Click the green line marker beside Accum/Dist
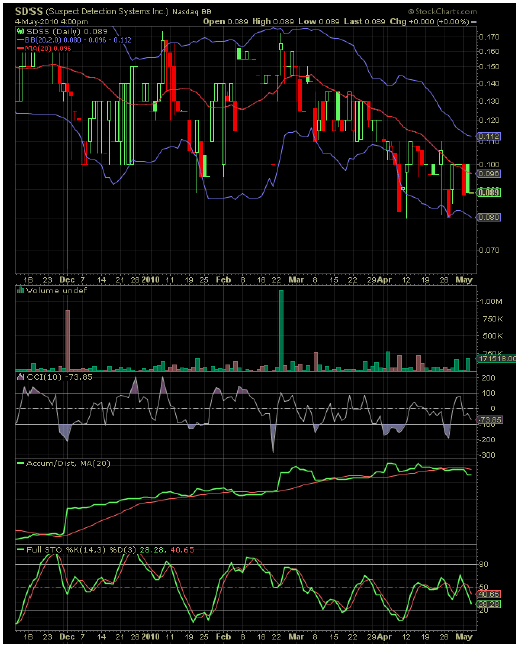The image size is (520, 648). pyautogui.click(x=20, y=463)
